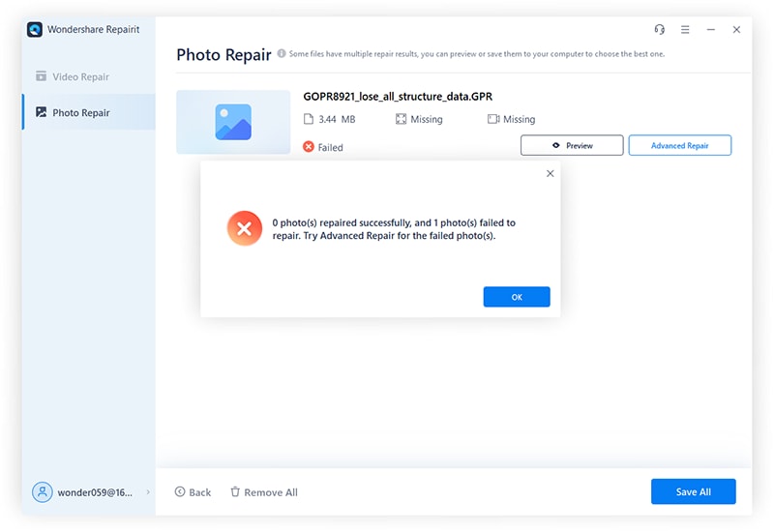The image size is (774, 532).
Task: Click the Advanced Repair button
Action: pyautogui.click(x=679, y=145)
